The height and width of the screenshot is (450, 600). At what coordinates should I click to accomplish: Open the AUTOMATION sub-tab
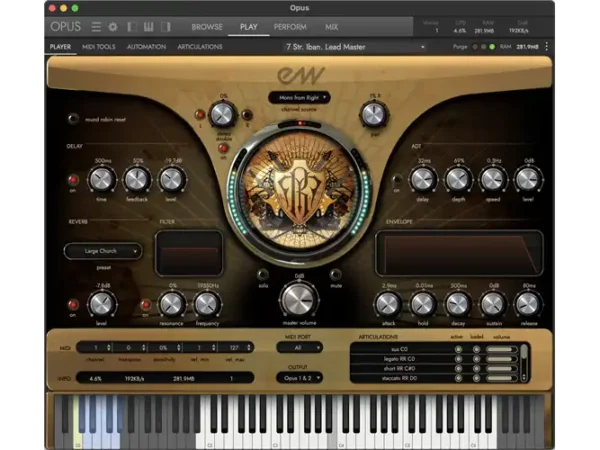[x=147, y=47]
